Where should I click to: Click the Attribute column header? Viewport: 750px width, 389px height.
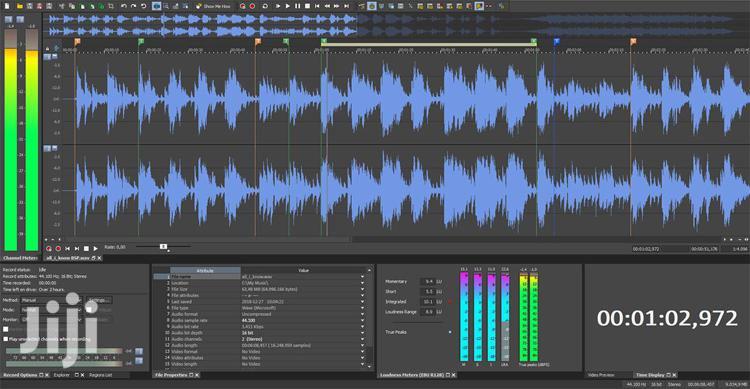coord(205,270)
